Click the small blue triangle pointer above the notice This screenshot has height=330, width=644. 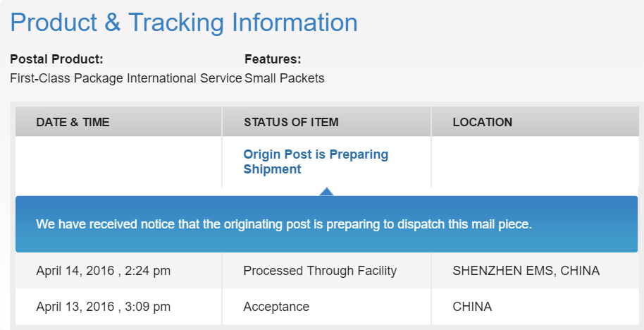[x=326, y=191]
